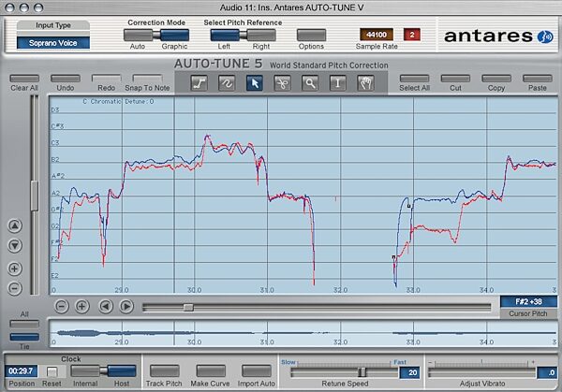This screenshot has width=562, height=392.
Task: Click the All waveform display button
Action: coord(24,324)
